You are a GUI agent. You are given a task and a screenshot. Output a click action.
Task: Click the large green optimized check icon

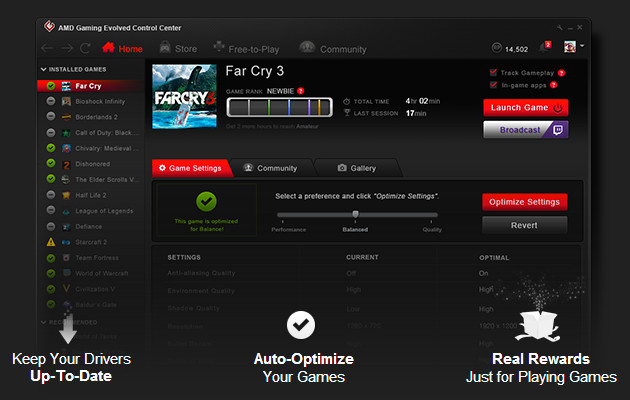[x=207, y=201]
